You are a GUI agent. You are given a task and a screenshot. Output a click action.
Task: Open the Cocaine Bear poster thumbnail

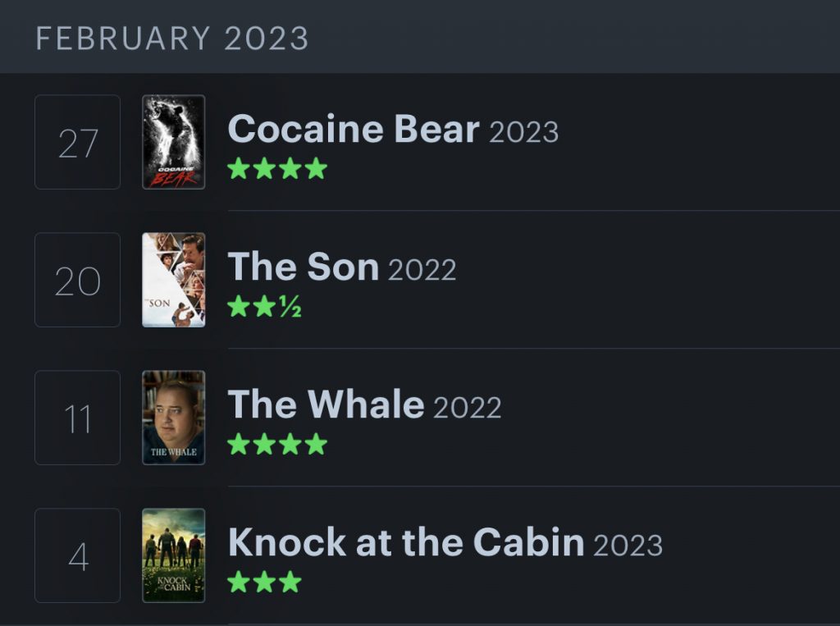[173, 142]
